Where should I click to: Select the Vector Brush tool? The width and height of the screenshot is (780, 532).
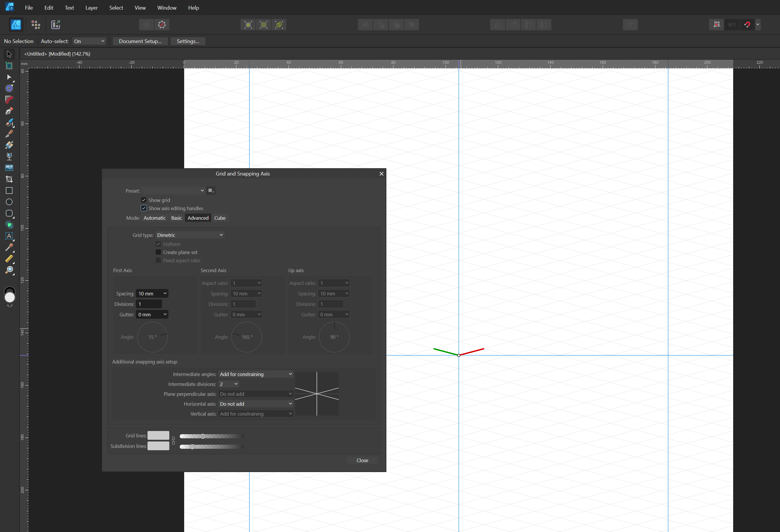point(9,123)
